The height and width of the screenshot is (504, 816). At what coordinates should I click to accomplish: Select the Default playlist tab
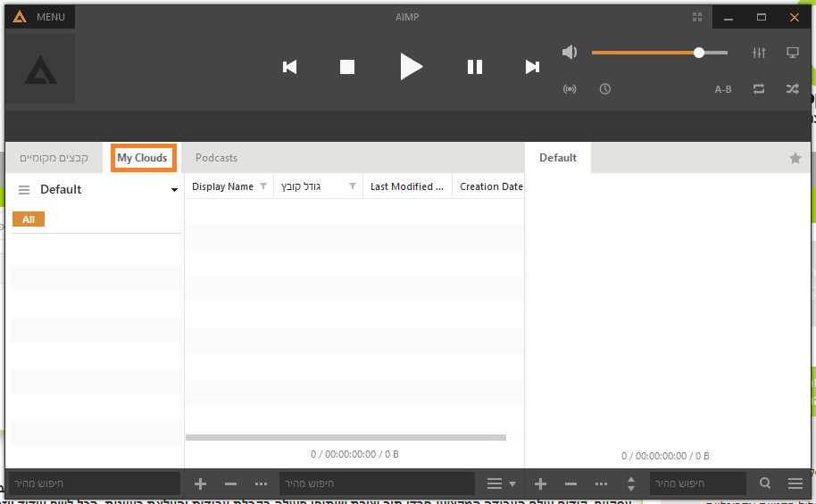click(558, 158)
